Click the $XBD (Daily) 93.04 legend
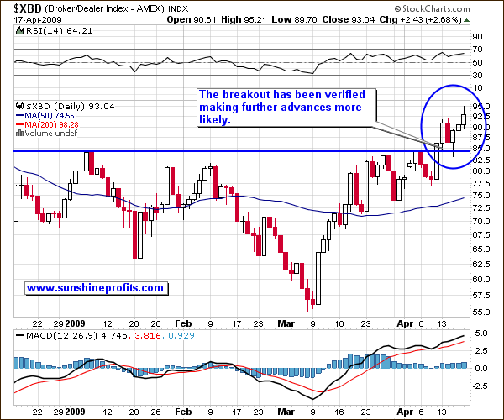 (70, 107)
